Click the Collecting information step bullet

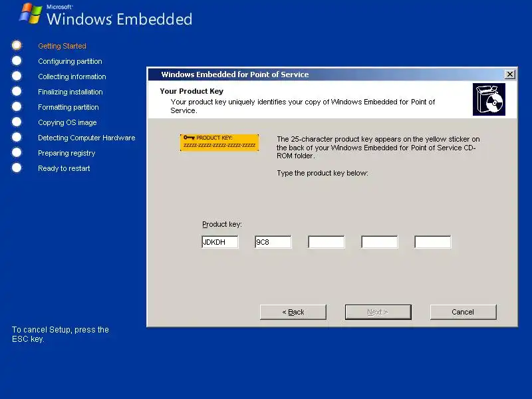coord(17,76)
